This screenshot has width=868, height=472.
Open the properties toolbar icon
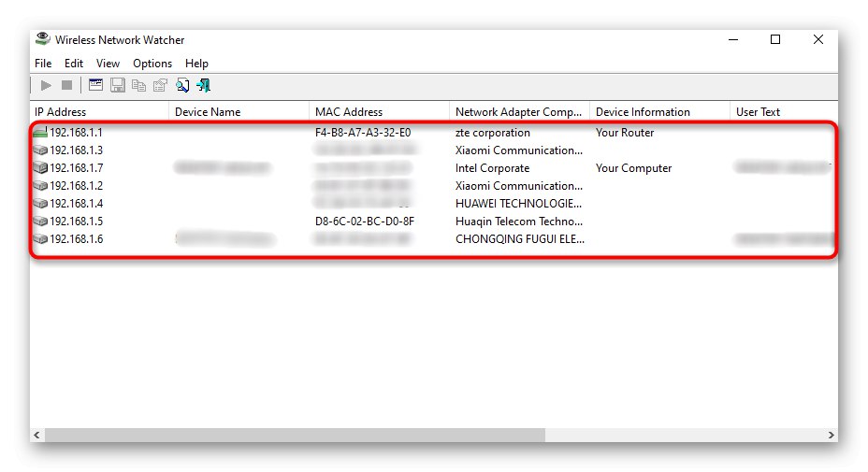click(x=161, y=85)
